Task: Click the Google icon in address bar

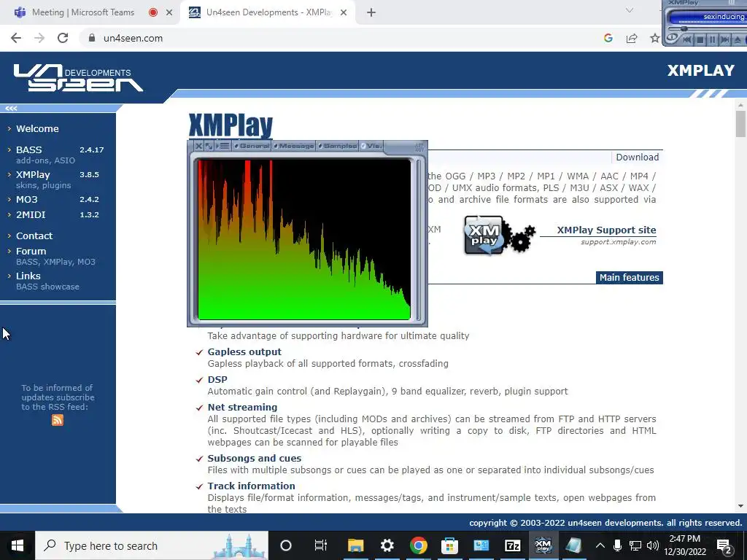Action: 608,38
